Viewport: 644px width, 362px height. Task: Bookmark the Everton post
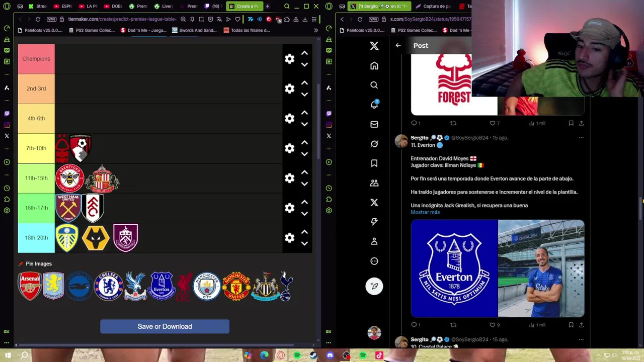[571, 325]
